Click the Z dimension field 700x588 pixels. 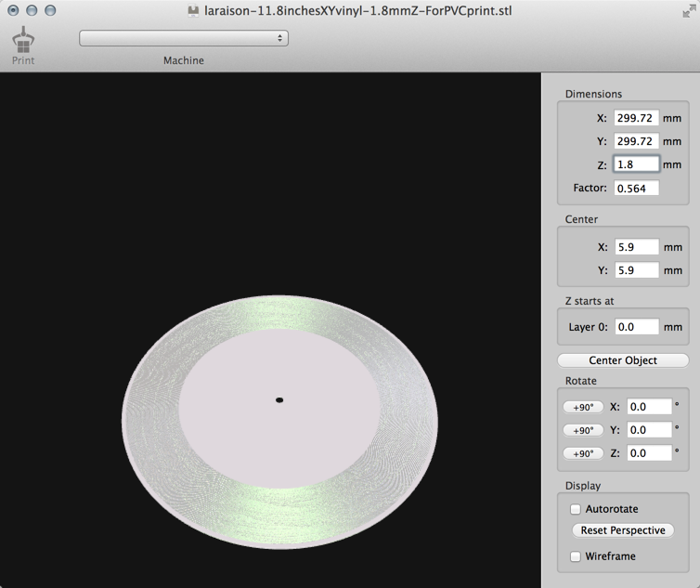tap(636, 164)
